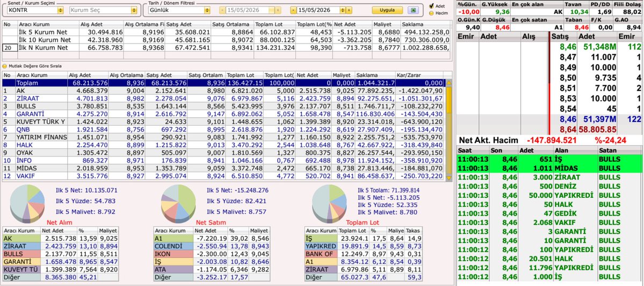Edit the 20 value in the No cell
The width and height of the screenshot is (644, 286).
pyautogui.click(x=10, y=48)
